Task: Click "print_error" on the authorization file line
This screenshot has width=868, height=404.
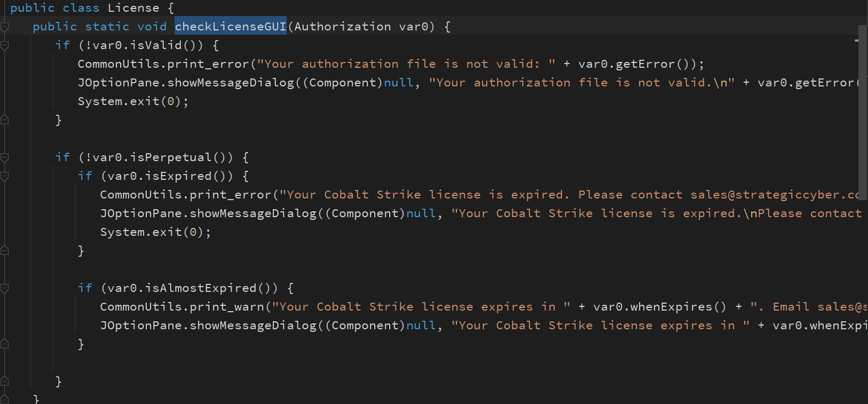Action: pyautogui.click(x=208, y=64)
